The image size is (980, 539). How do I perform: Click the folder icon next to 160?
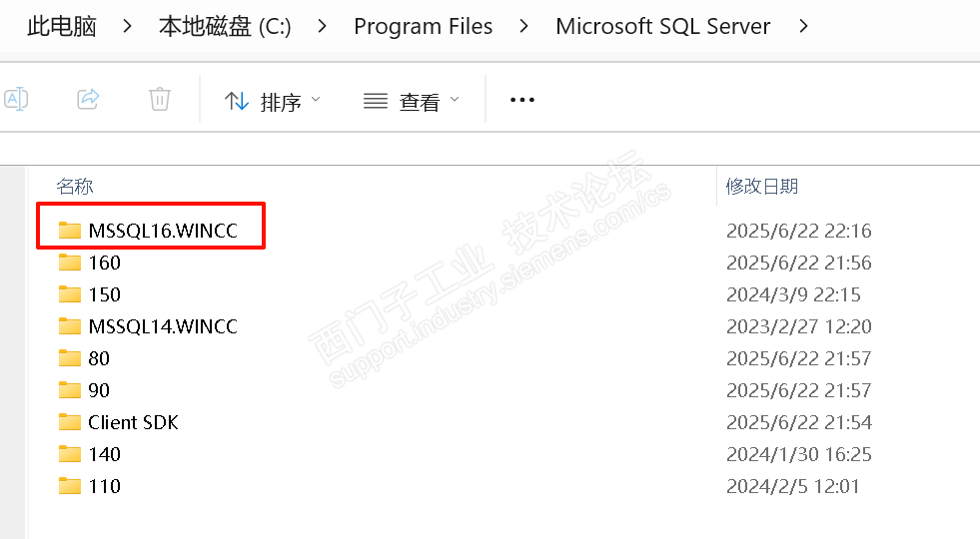coord(69,263)
